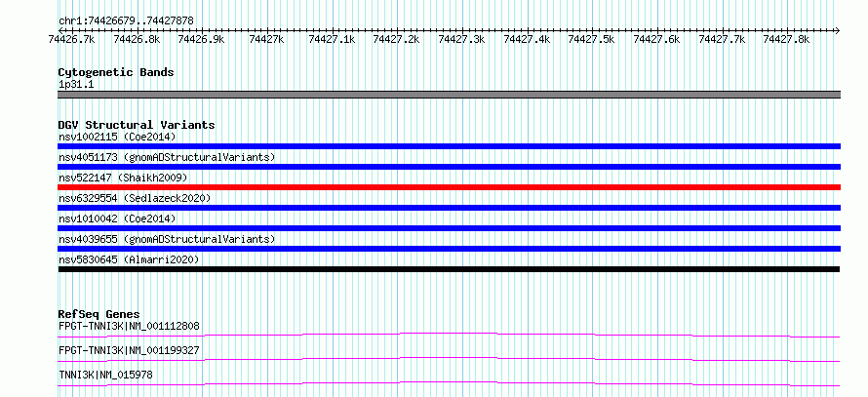Viewport: 868px width, 397px height.
Task: Click the Cytogenetic Bands track title
Action: click(x=116, y=72)
